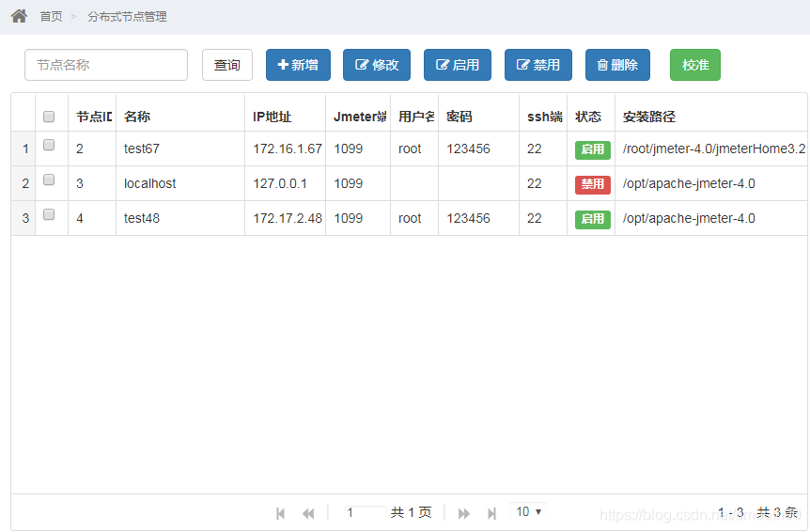The width and height of the screenshot is (810, 532).
Task: Click row number 3 cell
Action: [x=23, y=218]
